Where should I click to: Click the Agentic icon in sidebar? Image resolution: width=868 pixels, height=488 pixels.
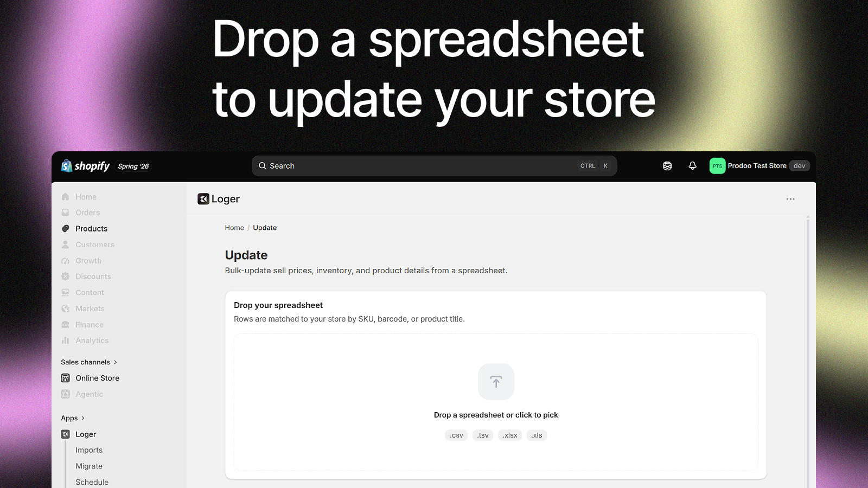coord(66,394)
